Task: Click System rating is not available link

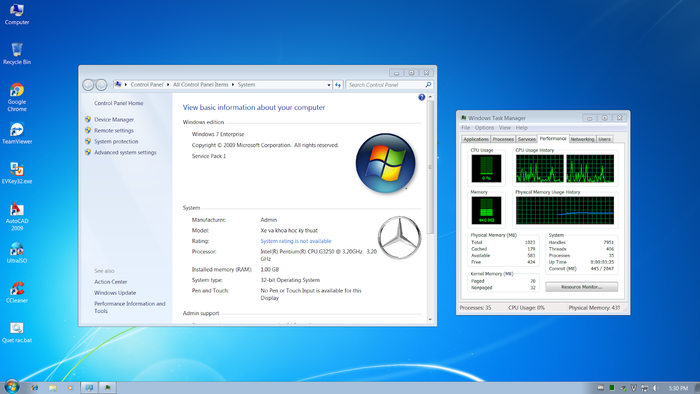Action: pyautogui.click(x=296, y=241)
